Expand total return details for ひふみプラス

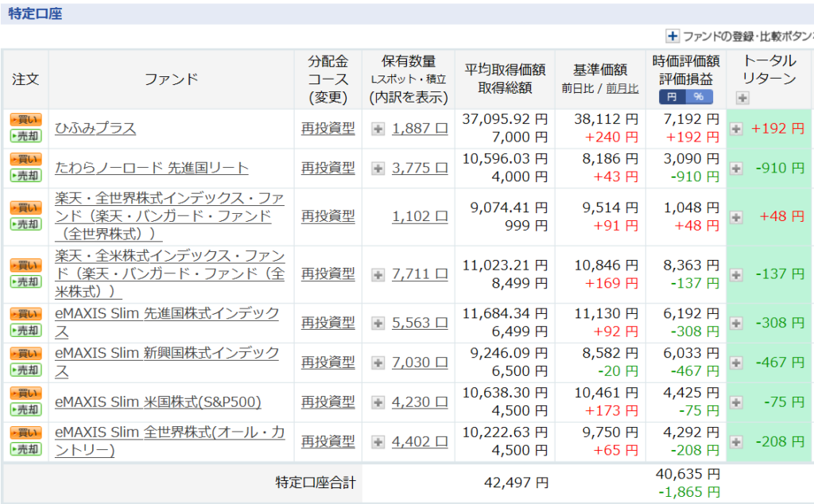point(736,129)
